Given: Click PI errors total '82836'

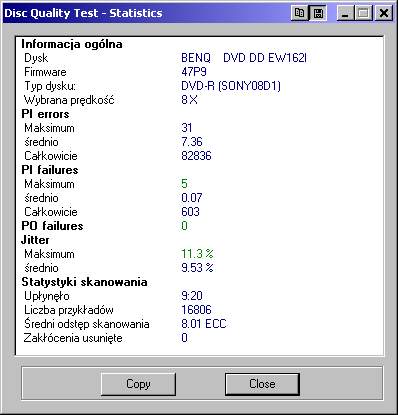Looking at the screenshot, I should point(196,156).
